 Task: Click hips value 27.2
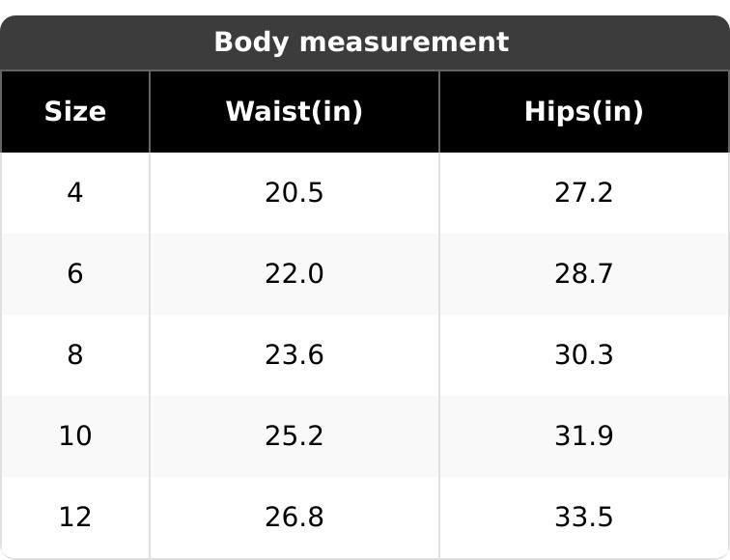coord(583,193)
